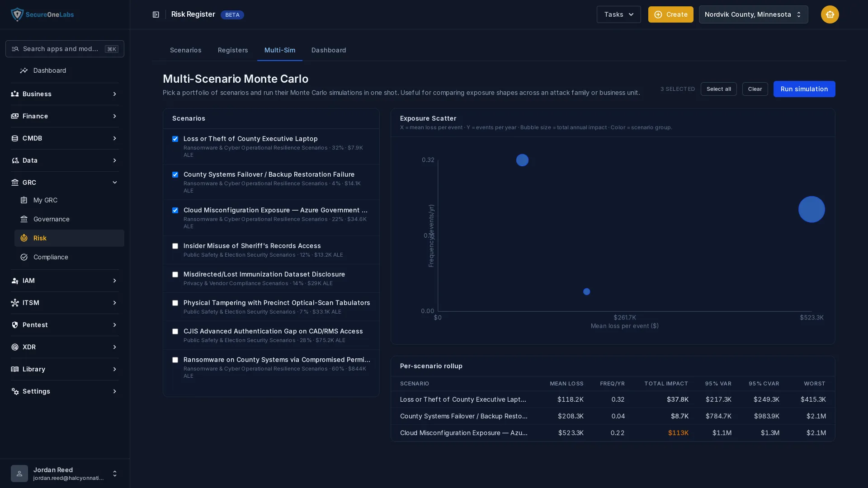
Task: Expand the IAM chevron
Action: 114,281
